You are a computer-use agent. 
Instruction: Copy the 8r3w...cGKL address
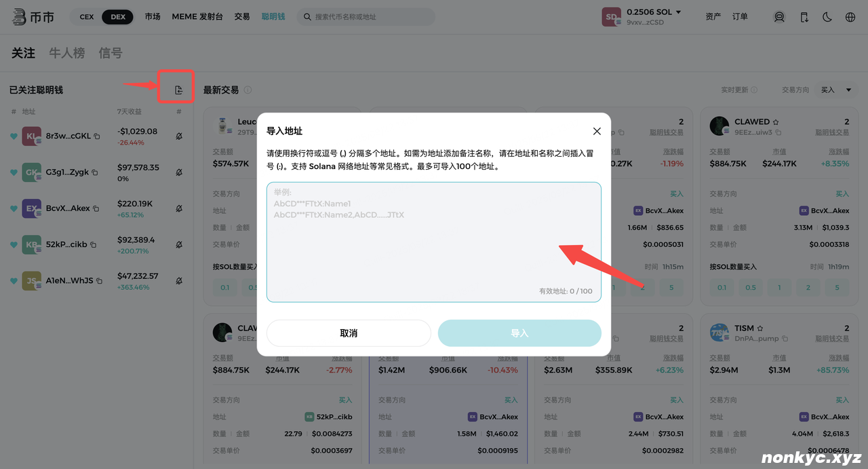97,136
